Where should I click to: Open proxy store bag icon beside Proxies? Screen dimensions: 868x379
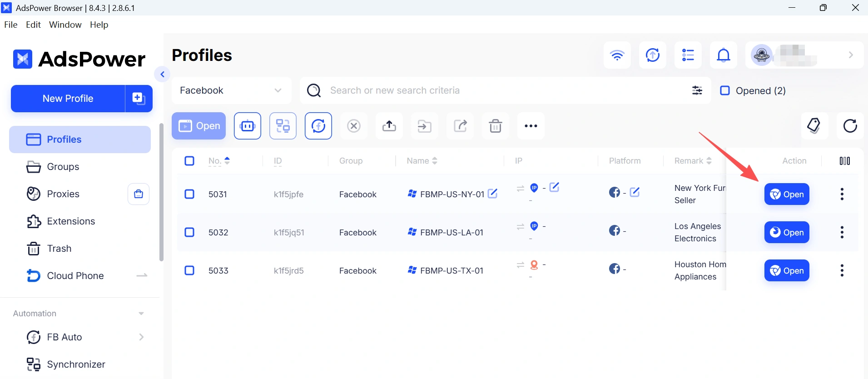139,194
